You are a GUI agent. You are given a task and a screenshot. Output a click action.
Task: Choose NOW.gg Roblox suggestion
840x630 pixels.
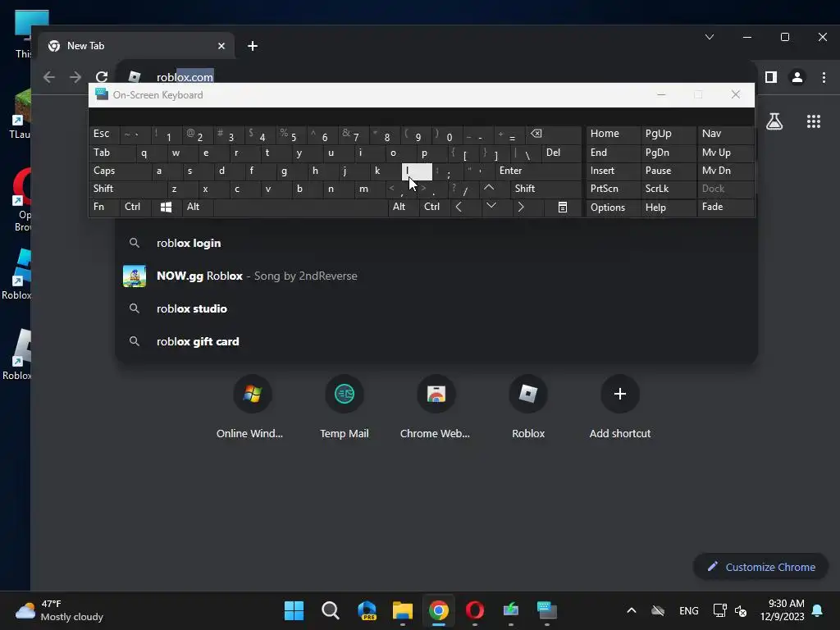click(436, 276)
